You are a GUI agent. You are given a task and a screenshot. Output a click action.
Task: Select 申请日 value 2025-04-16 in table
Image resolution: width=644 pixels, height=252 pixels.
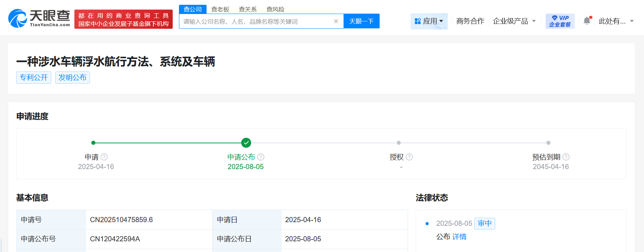(x=303, y=220)
